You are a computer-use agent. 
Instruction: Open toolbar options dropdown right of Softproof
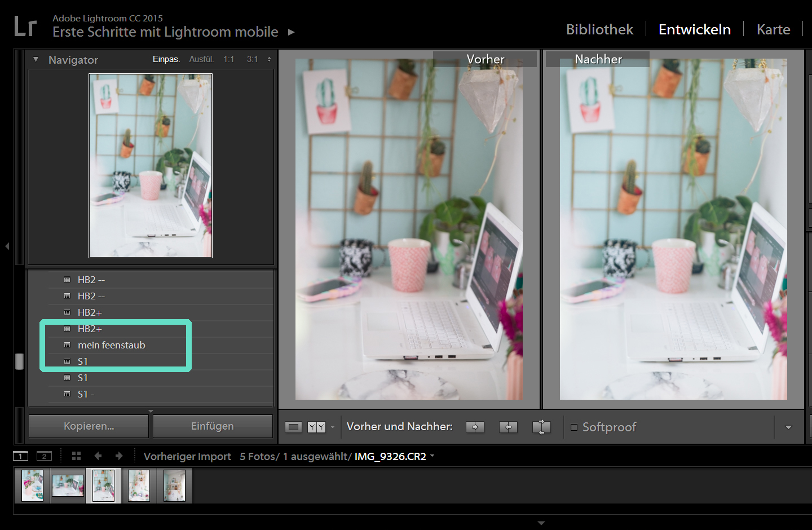788,427
